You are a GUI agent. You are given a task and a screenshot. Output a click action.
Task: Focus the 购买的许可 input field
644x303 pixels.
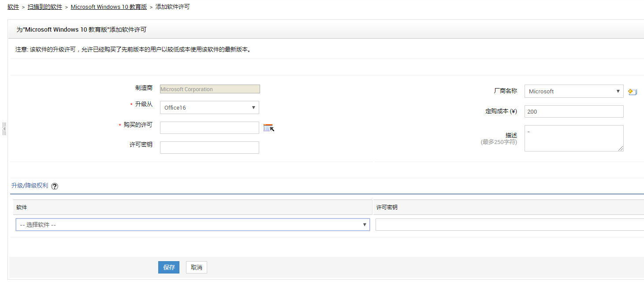click(209, 128)
